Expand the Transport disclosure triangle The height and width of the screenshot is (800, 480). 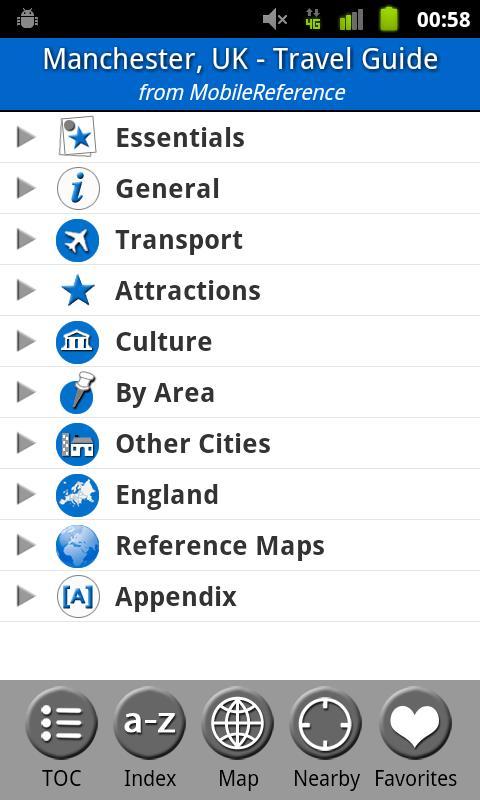pos(26,239)
